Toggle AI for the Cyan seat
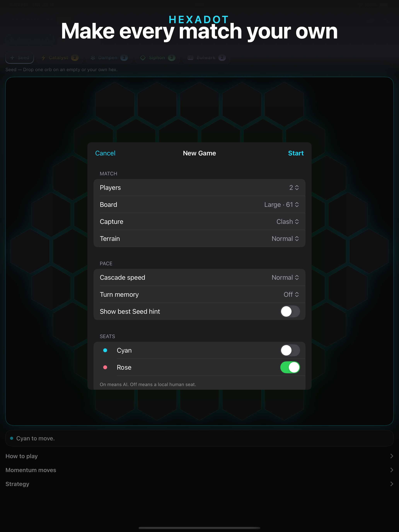The height and width of the screenshot is (532, 399). tap(290, 350)
